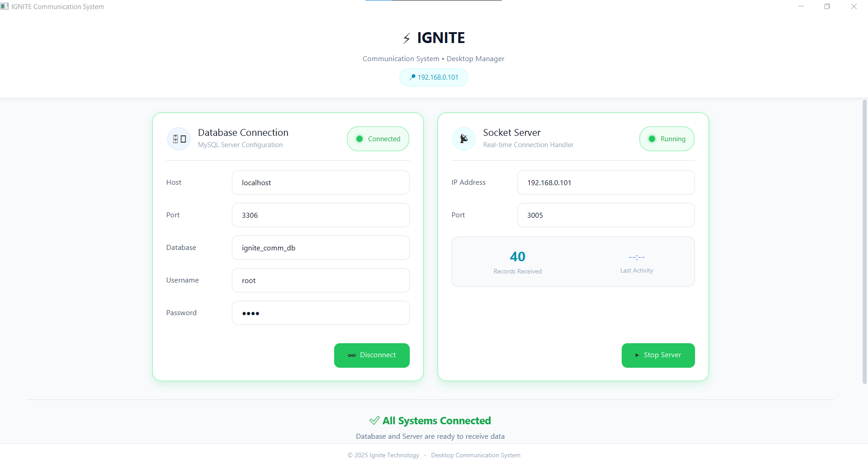Click the vertical scrollbar on the right
Screen dimensions: 868x465
click(864, 242)
